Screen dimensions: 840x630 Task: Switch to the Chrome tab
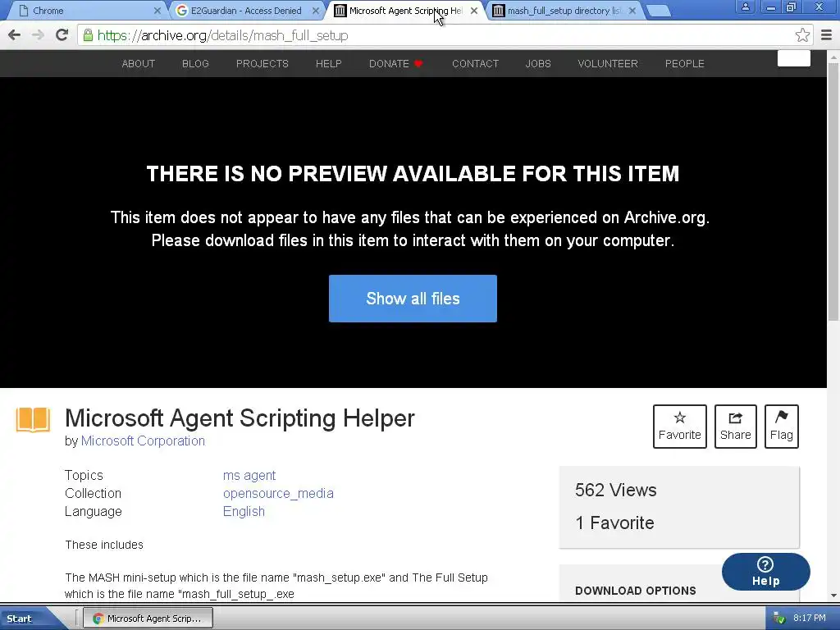85,11
